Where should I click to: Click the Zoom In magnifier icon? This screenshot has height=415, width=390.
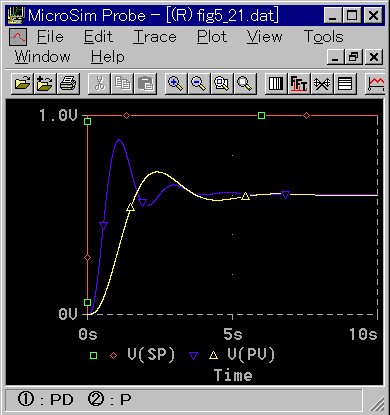(176, 83)
